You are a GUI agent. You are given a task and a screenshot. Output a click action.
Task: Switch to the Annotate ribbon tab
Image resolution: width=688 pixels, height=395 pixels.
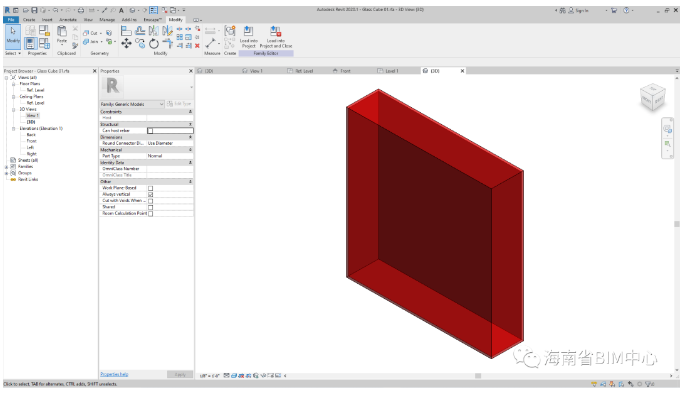(68, 20)
